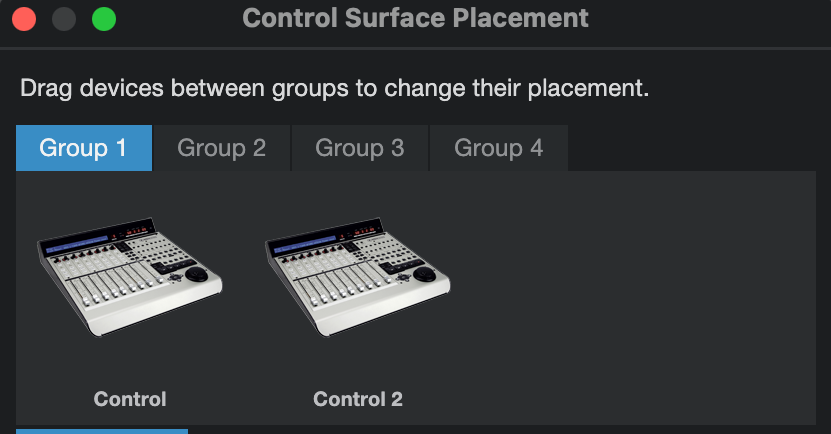Click the "Control" device name label
This screenshot has height=434, width=831.
pos(130,399)
